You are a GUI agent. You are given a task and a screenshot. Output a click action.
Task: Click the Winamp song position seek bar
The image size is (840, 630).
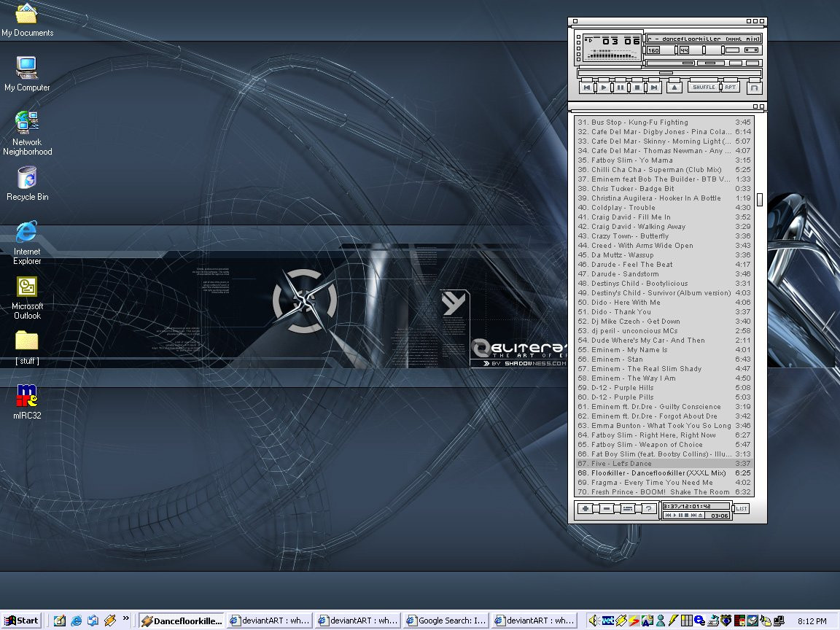coord(669,73)
